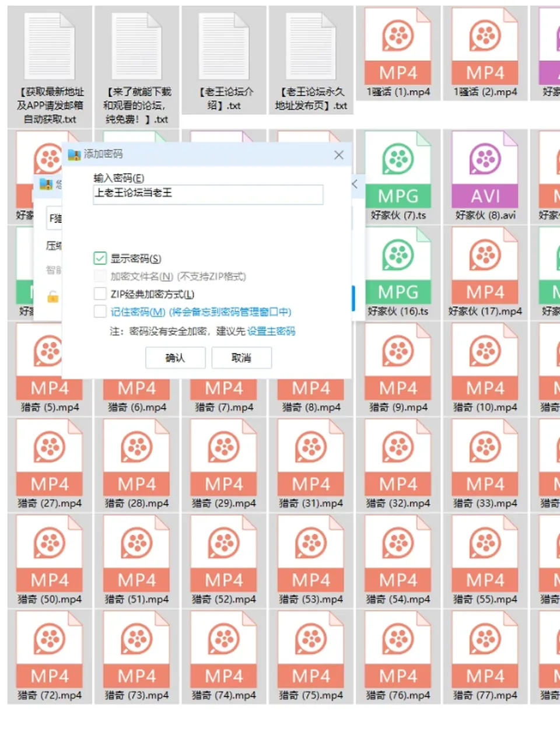Close the 添加密码 dialog
Image resolution: width=560 pixels, height=739 pixels.
coord(339,155)
